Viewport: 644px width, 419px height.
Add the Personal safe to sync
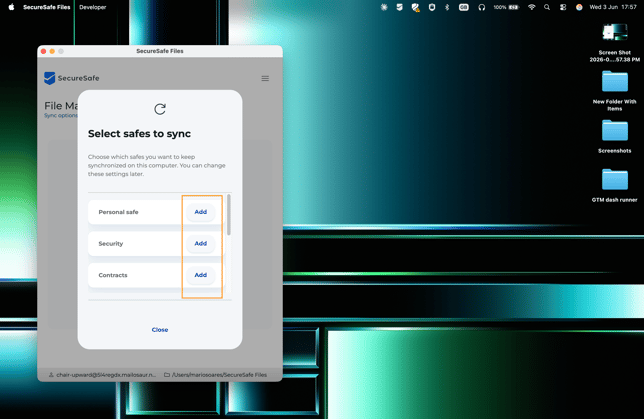click(200, 212)
